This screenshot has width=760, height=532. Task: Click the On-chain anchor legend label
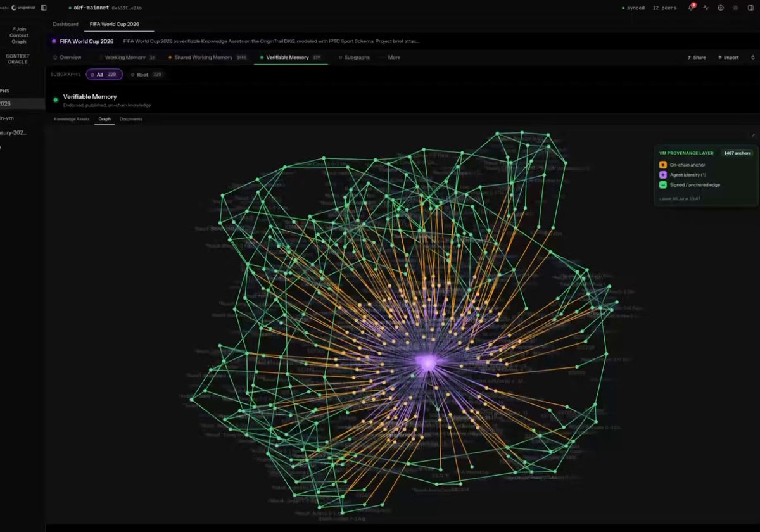point(687,165)
